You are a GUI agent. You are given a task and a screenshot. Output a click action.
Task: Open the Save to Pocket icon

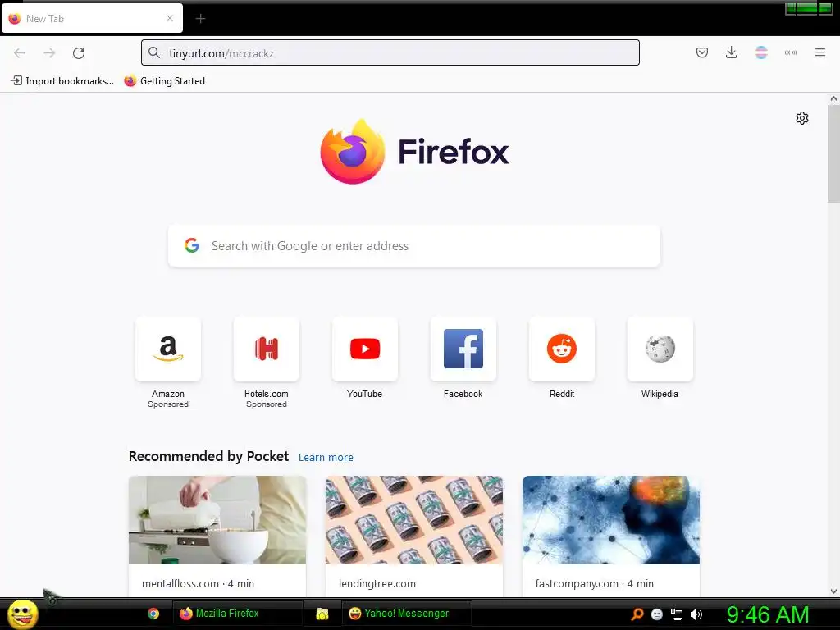pos(702,52)
